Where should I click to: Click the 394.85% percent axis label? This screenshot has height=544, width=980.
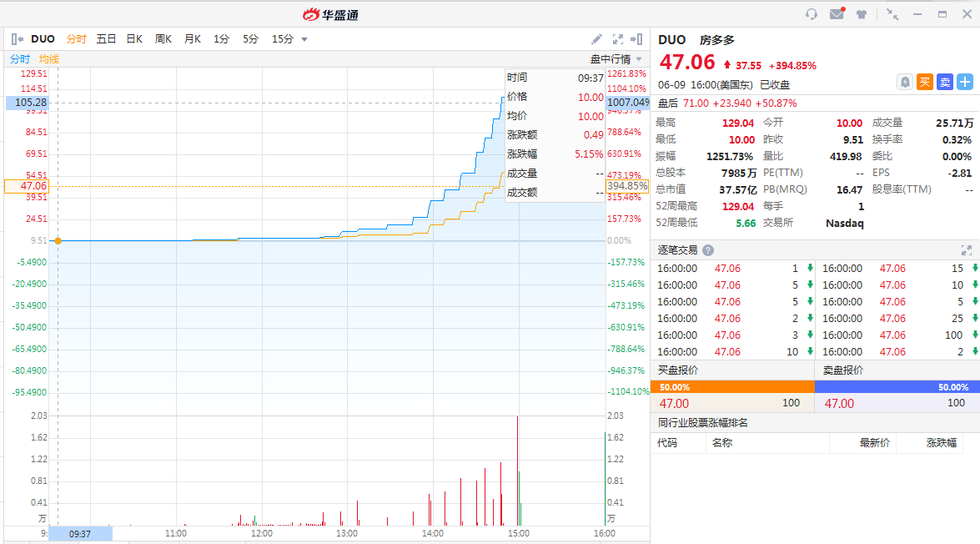[x=627, y=186]
